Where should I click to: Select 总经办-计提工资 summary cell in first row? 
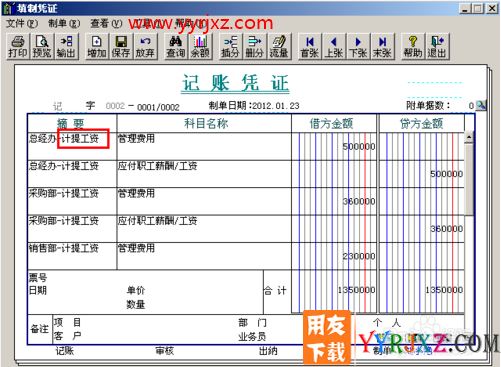point(72,146)
